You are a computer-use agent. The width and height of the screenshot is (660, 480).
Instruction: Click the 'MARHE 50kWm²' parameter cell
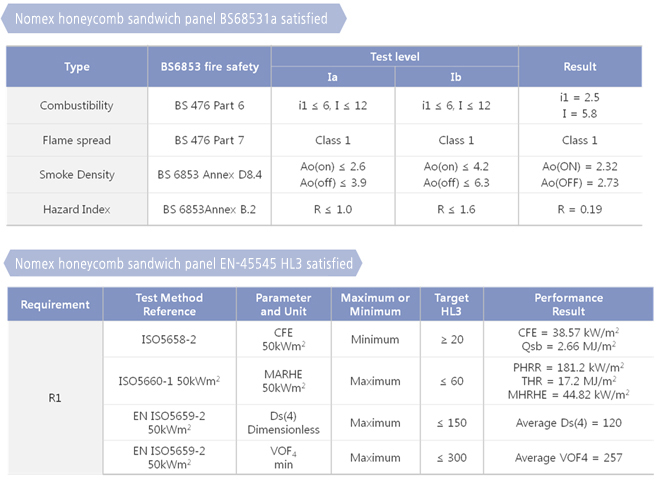click(283, 381)
